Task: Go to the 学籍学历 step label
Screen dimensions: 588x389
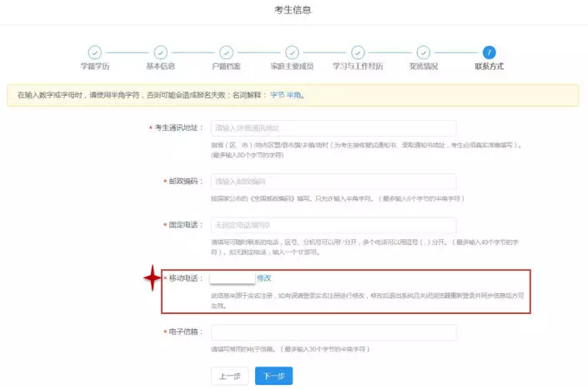Action: 95,67
